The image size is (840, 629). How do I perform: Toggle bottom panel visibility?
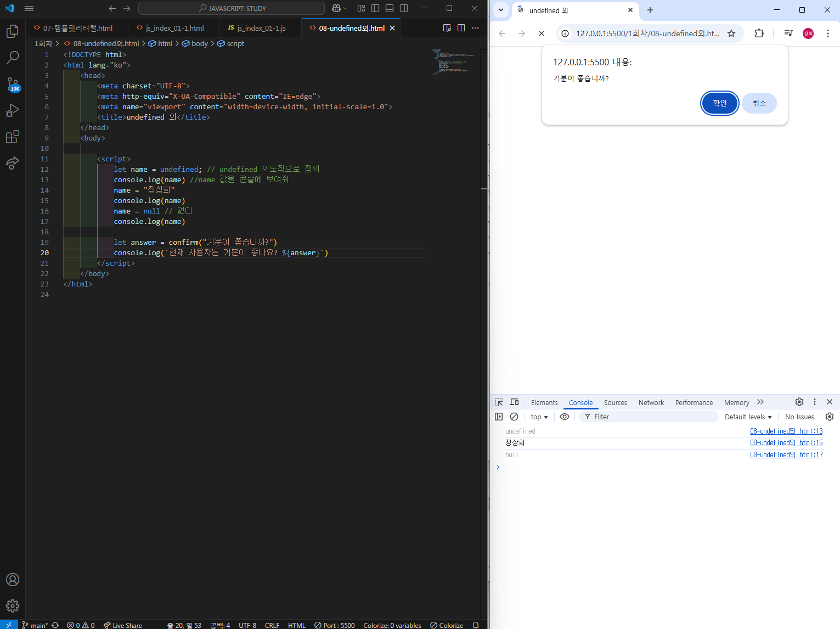pos(390,8)
